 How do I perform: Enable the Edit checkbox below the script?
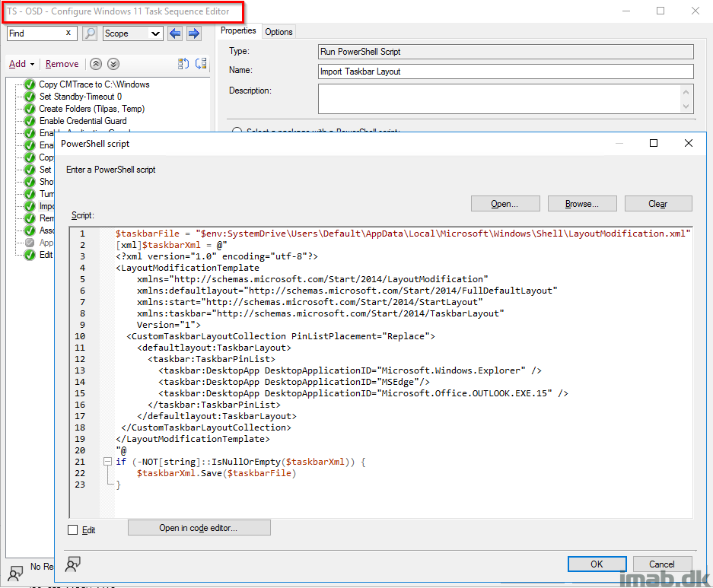click(x=73, y=529)
